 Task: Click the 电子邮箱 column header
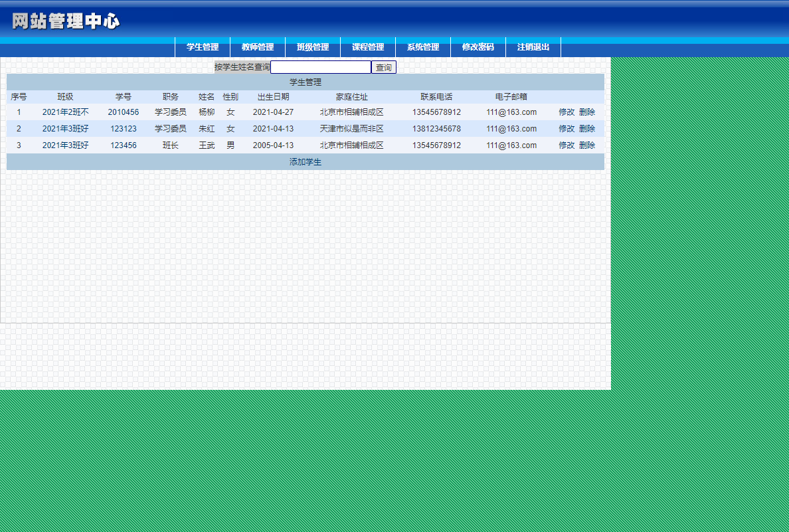pos(511,96)
